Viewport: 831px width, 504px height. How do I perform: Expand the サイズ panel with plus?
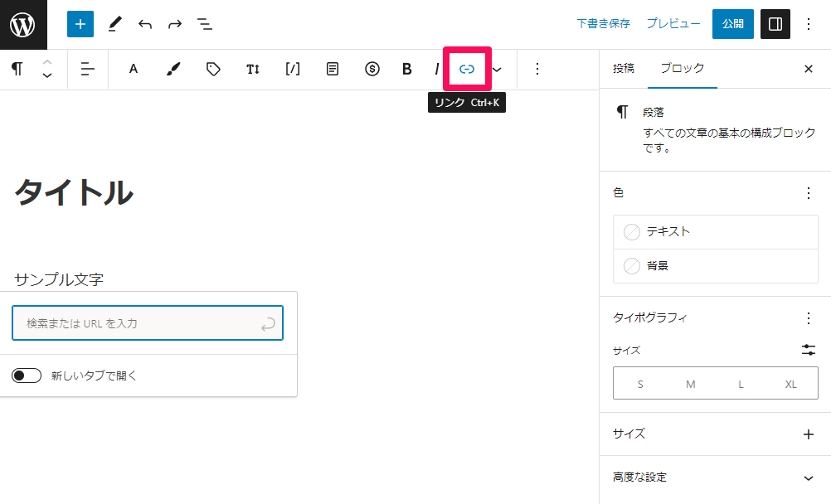(x=809, y=434)
